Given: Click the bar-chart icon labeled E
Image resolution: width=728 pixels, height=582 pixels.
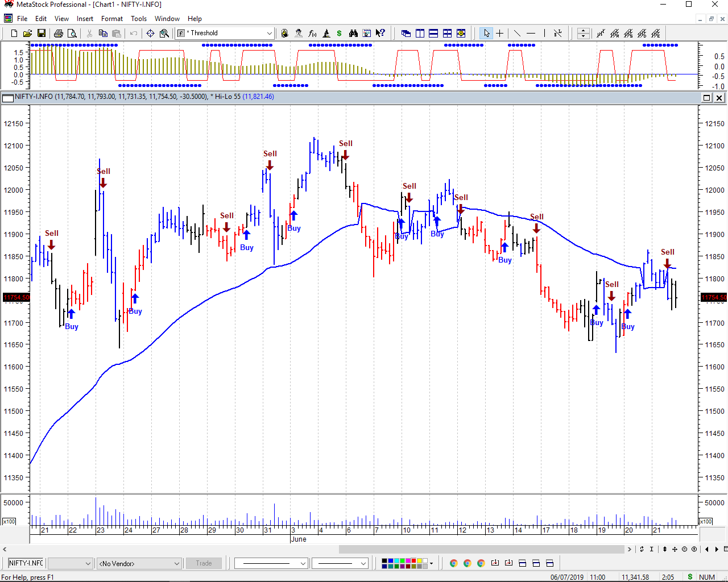Looking at the screenshot, I should coord(655,34).
